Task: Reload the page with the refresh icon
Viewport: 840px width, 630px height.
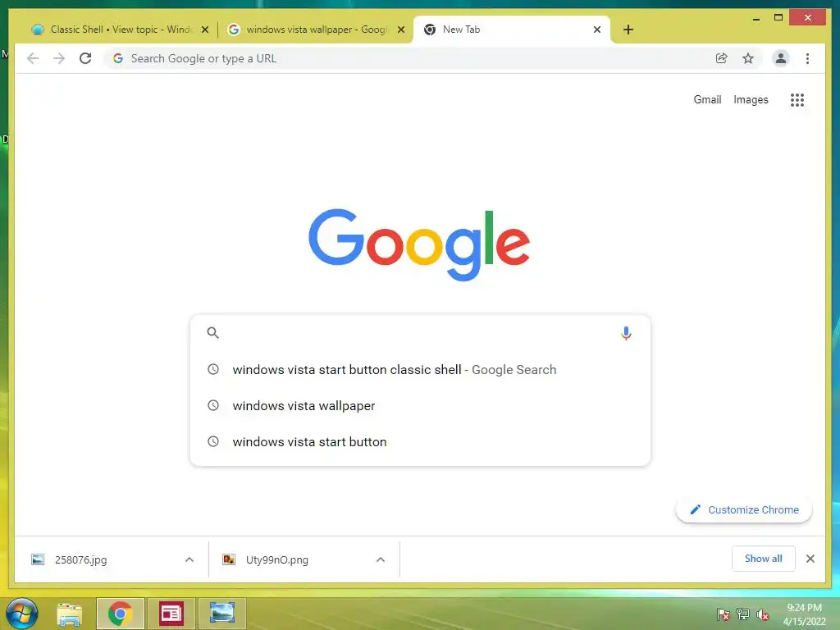Action: [x=85, y=58]
